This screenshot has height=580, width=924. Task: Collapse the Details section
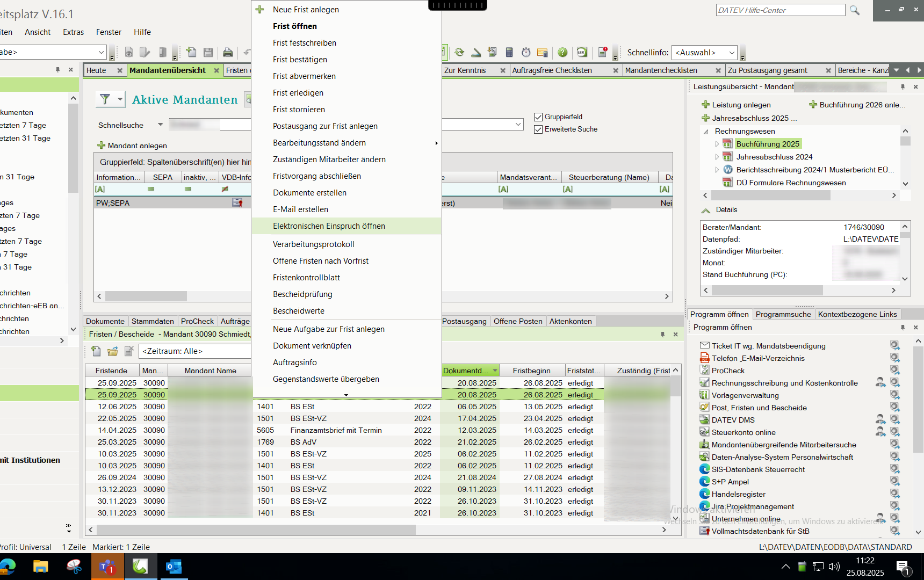tap(706, 210)
